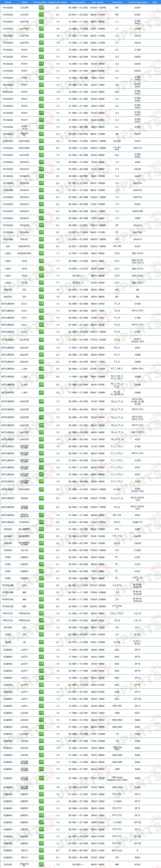Click fuel icon in Saab 90 row
161x868 pixels.
[x=41, y=634]
